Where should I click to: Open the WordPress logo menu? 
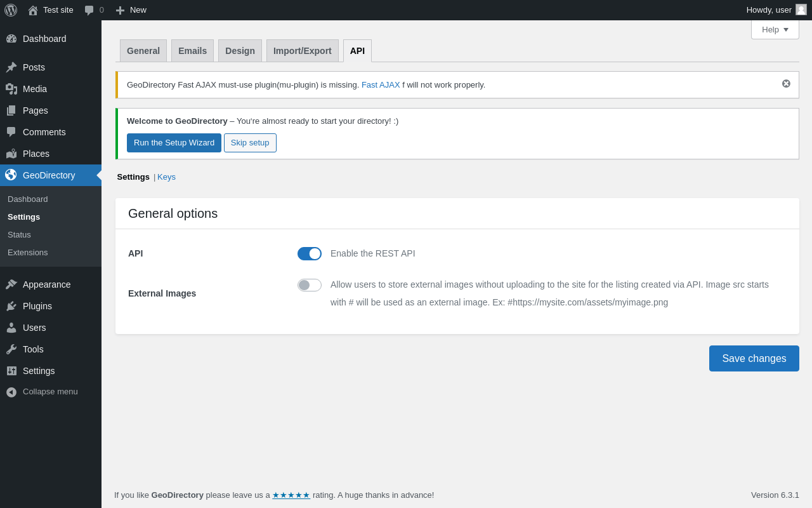(x=11, y=10)
